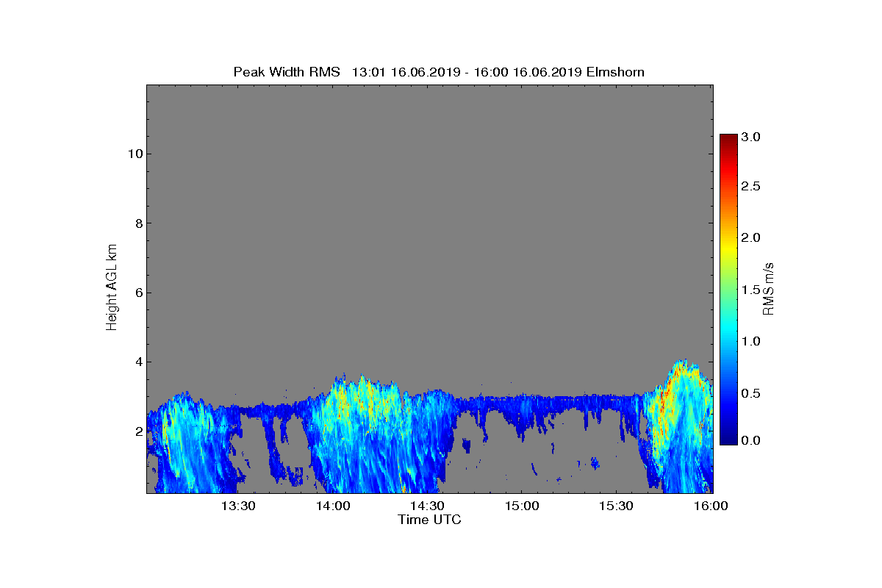The image size is (882, 588).
Task: Click the 14:30 time tick label
Action: (x=427, y=506)
